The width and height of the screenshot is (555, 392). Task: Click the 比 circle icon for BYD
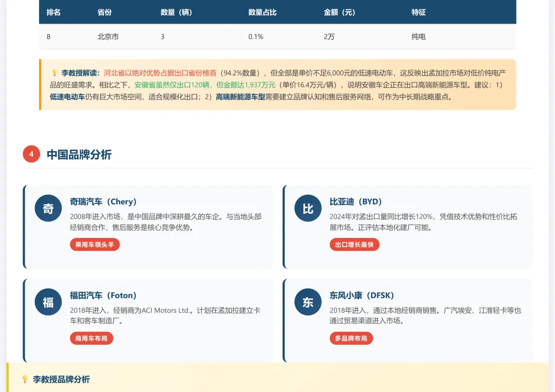click(x=308, y=209)
